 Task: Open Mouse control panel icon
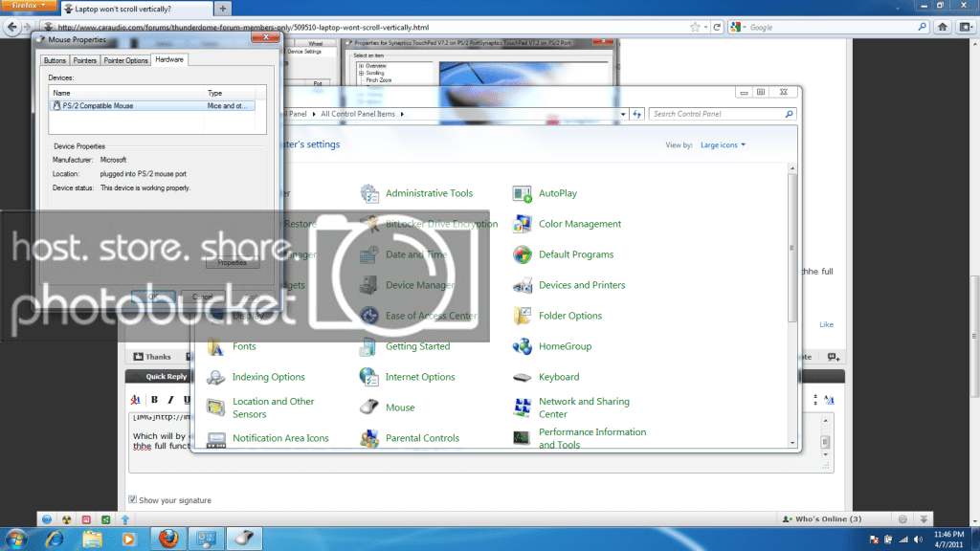pyautogui.click(x=369, y=408)
